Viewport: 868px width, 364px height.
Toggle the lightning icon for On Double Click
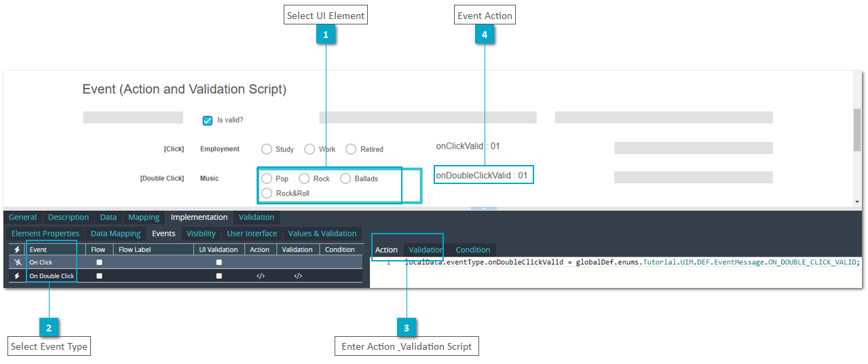click(x=18, y=276)
